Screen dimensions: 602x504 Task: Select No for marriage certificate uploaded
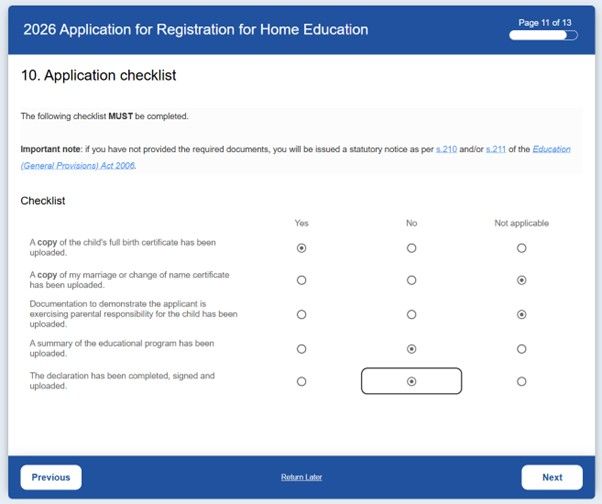411,281
